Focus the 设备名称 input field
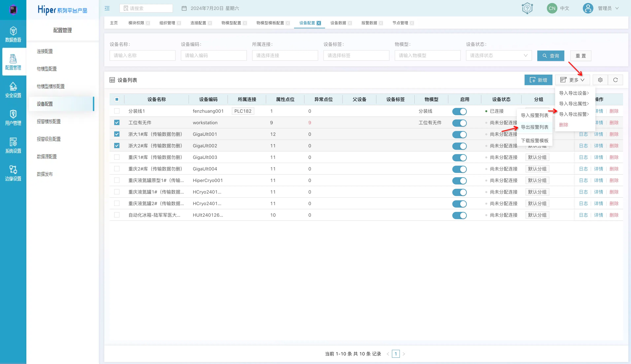The height and width of the screenshot is (364, 631). click(x=142, y=55)
